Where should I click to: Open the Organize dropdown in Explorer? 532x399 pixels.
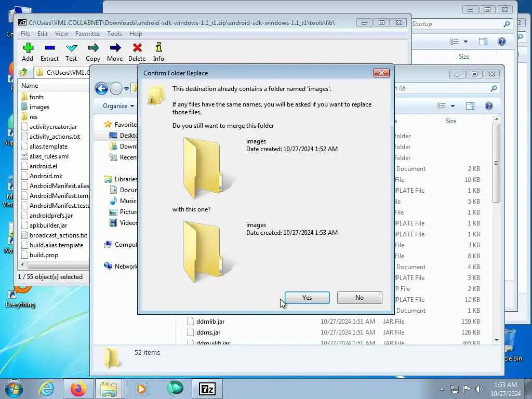point(118,106)
